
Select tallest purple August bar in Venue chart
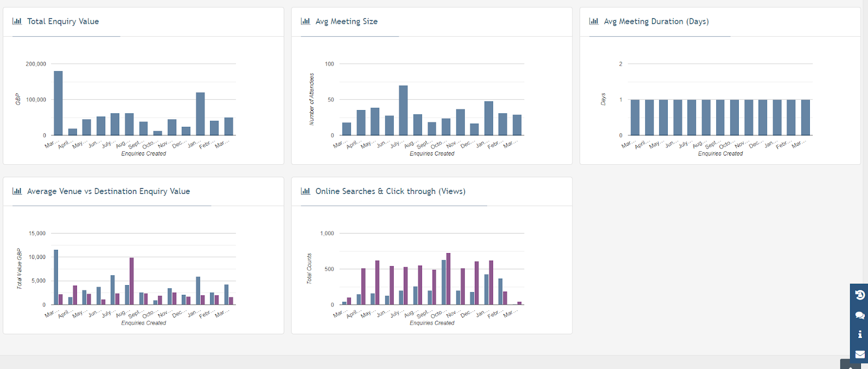coord(131,281)
